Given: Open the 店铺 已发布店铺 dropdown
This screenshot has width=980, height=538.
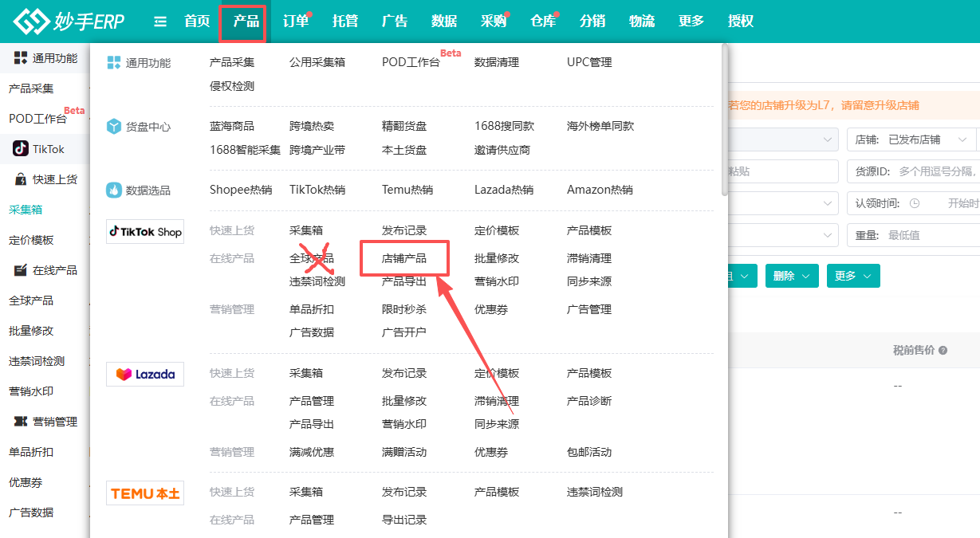Looking at the screenshot, I should tap(911, 139).
